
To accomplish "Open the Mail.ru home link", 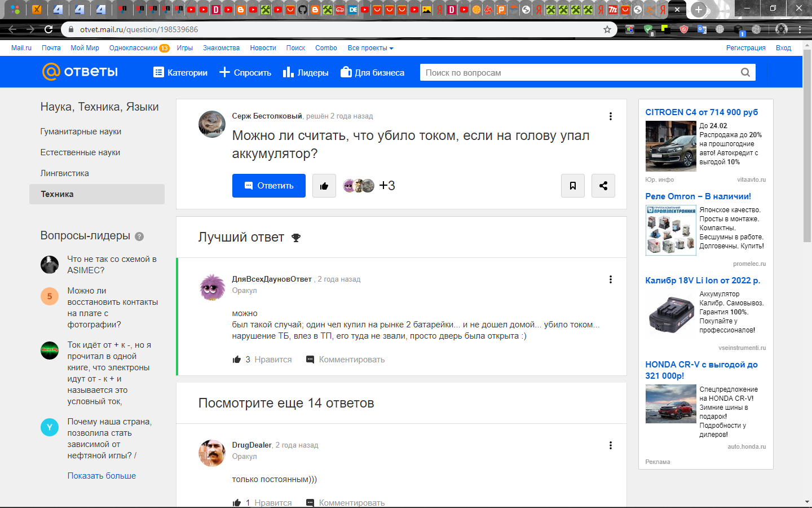I will (x=21, y=48).
